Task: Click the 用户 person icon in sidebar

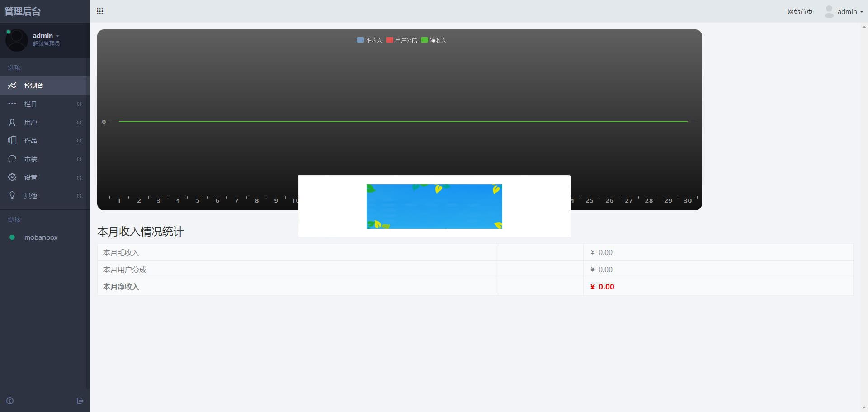Action: 12,123
